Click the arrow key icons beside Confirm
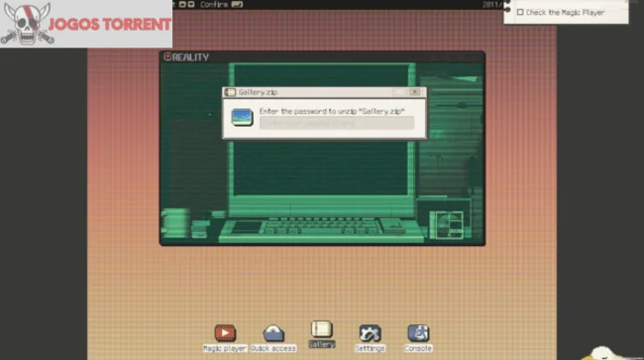 tap(186, 5)
